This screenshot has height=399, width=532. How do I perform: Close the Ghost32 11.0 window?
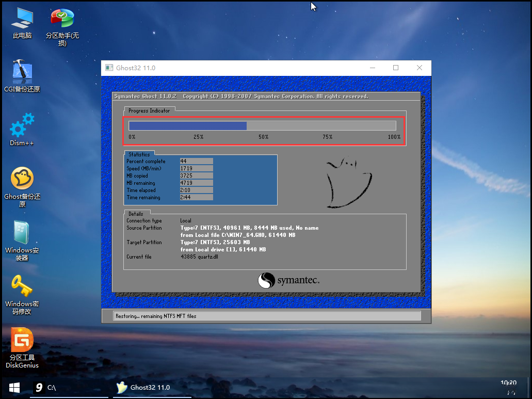tap(420, 68)
